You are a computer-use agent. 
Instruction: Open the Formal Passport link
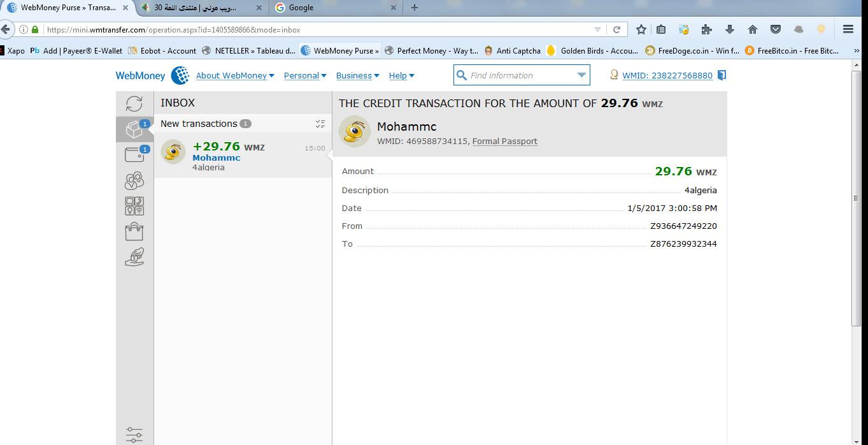point(504,142)
